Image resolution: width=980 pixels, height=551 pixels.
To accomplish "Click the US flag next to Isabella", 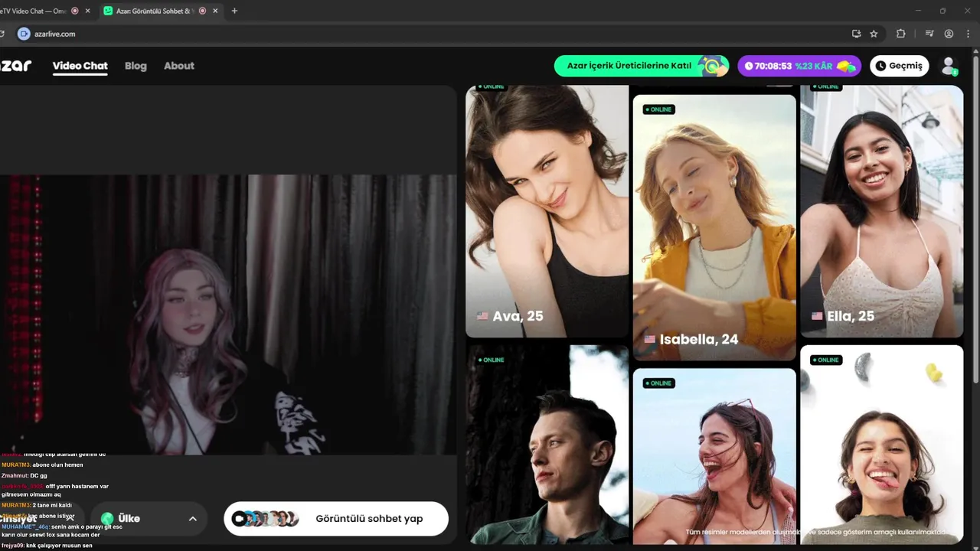I will (650, 339).
